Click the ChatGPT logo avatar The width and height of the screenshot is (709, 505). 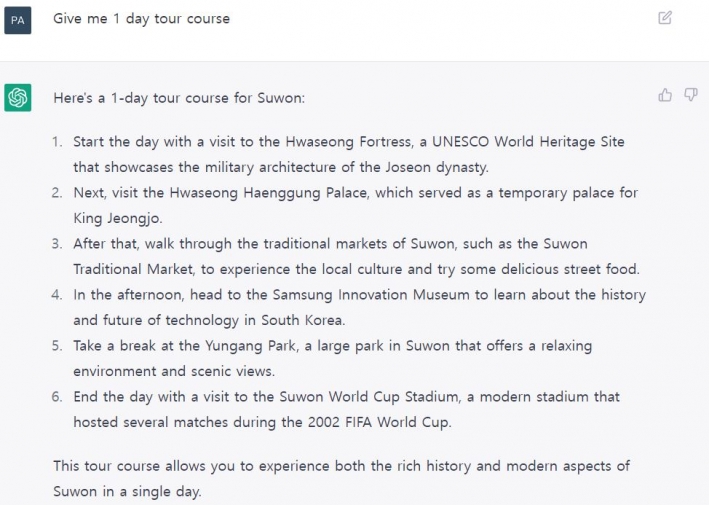[x=18, y=97]
